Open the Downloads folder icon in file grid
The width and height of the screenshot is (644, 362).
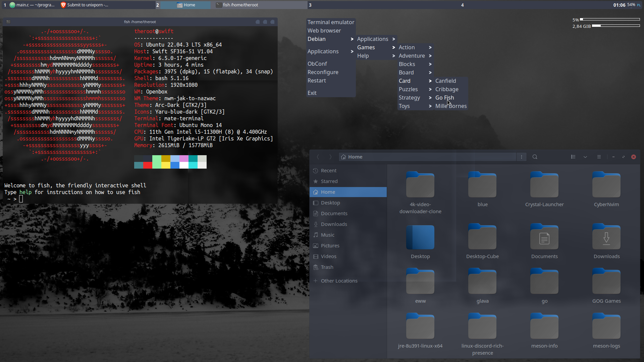click(606, 237)
